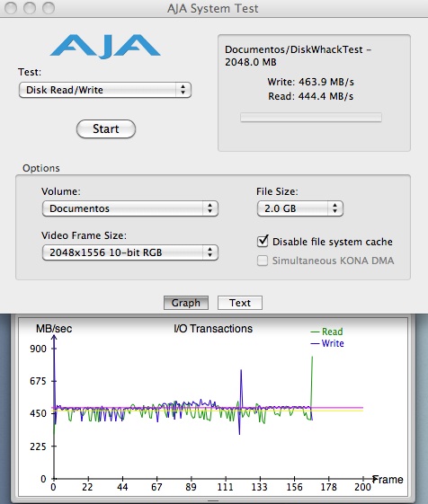428x504 pixels.
Task: Click the MB/sec axis label
Action: point(54,329)
